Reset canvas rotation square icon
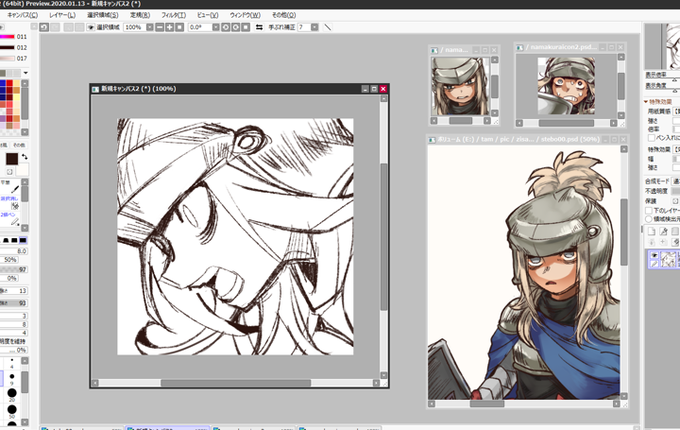This screenshot has height=430, width=680. tap(245, 27)
